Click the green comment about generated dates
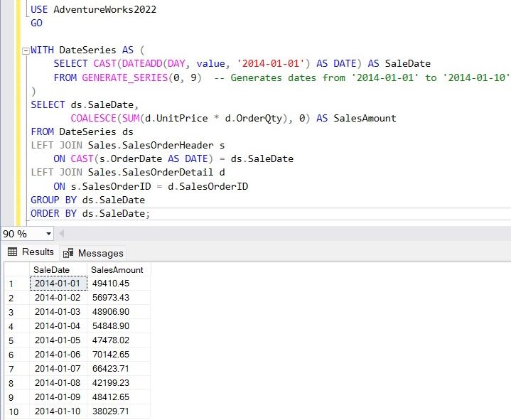This screenshot has width=511, height=420. pos(362,78)
